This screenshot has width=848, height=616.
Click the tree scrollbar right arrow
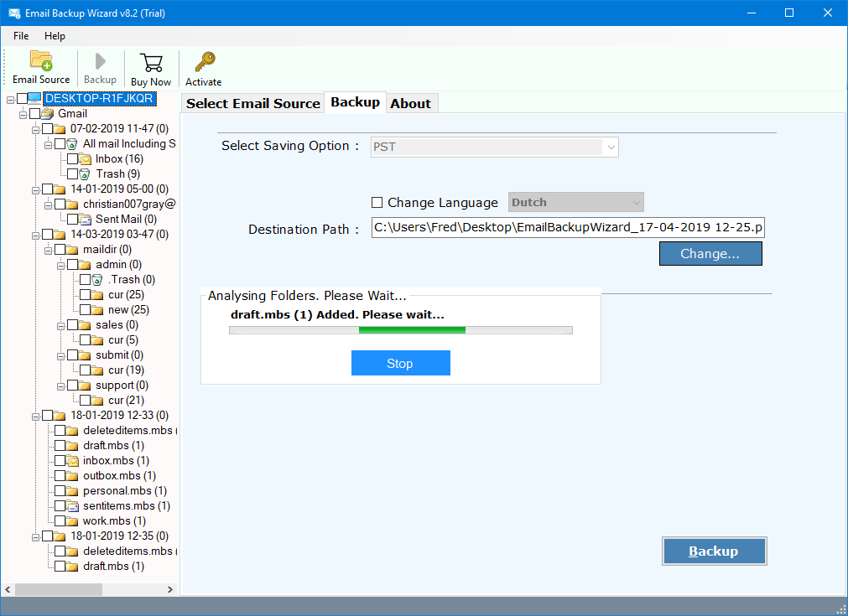(x=169, y=589)
